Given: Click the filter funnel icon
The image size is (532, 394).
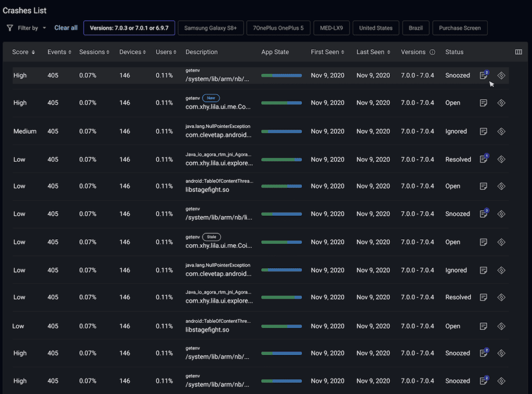Looking at the screenshot, I should point(10,28).
